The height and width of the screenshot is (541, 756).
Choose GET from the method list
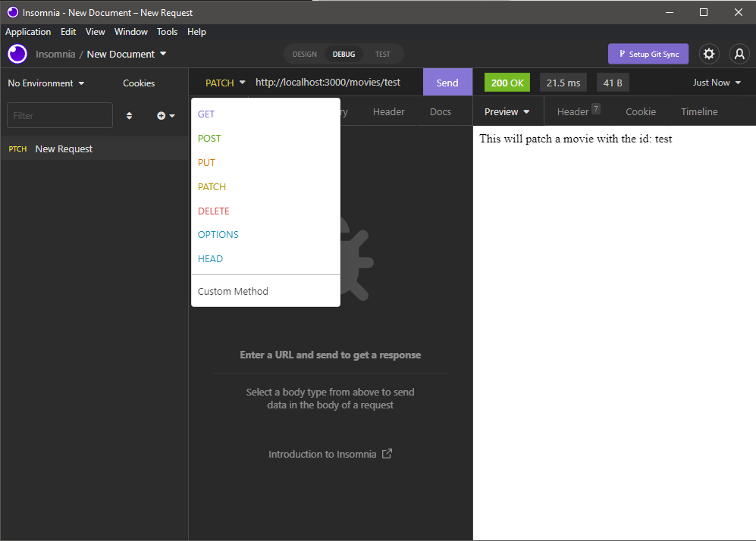coord(265,114)
